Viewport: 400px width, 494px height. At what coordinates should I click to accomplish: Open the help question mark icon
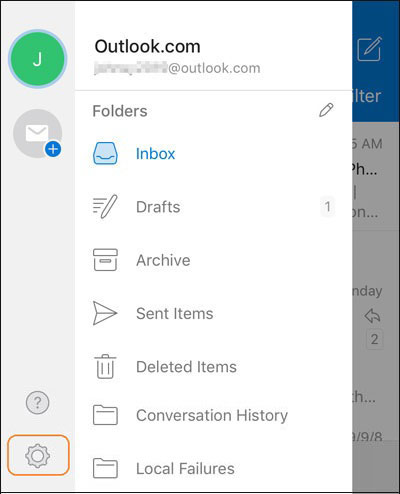(37, 403)
